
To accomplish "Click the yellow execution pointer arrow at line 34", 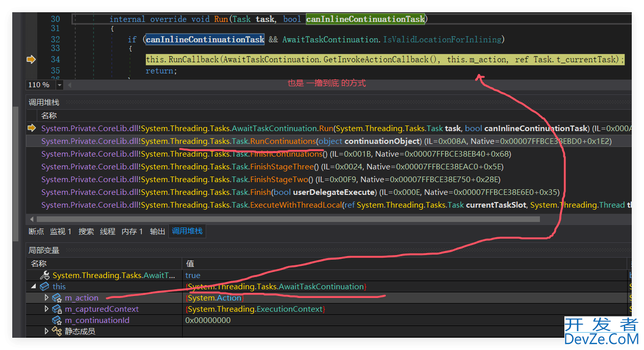I will (31, 60).
